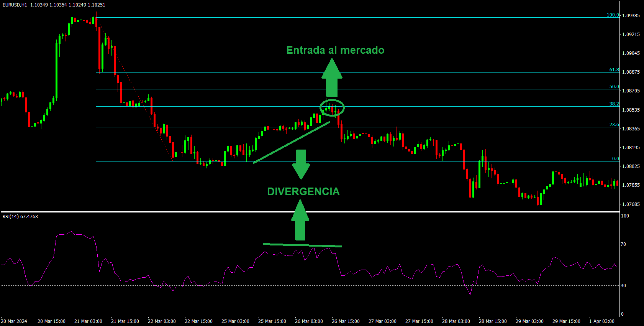Click the 28 Mar 03:00 time label

(x=456, y=321)
